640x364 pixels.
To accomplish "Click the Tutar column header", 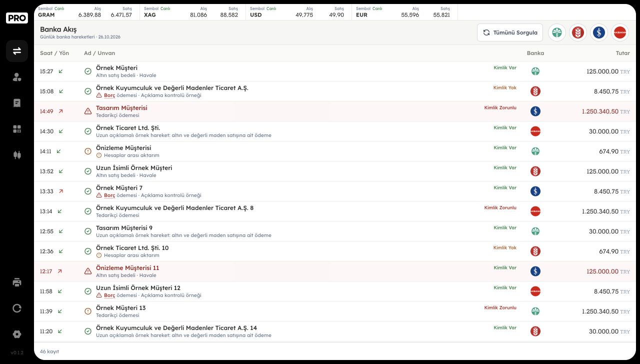I will [623, 53].
